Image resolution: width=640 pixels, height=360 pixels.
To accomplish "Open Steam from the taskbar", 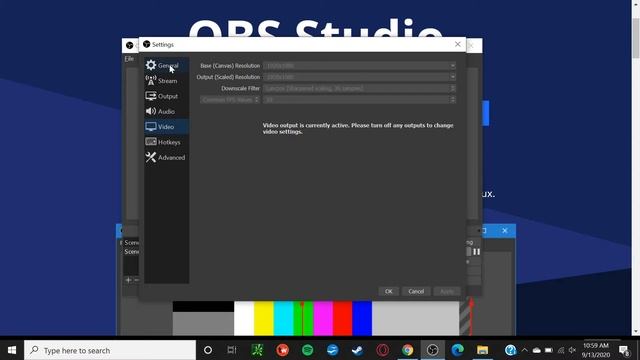I will click(358, 350).
